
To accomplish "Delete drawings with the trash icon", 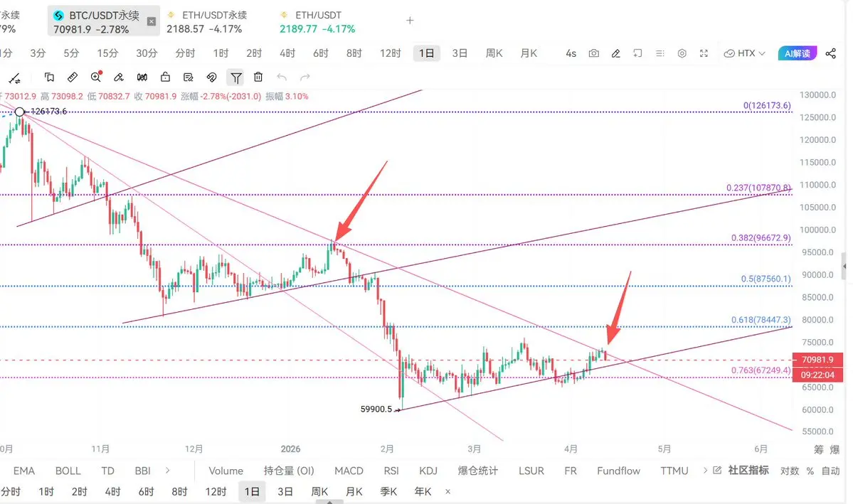I will (258, 77).
